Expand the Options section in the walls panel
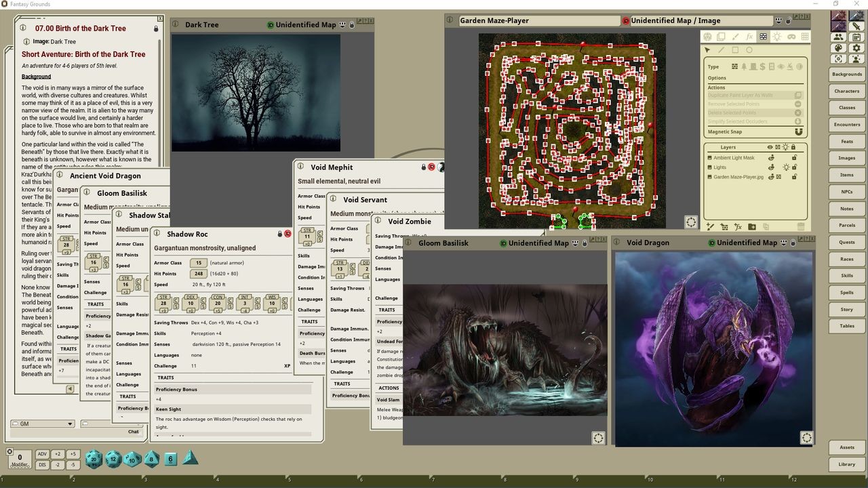 (717, 78)
